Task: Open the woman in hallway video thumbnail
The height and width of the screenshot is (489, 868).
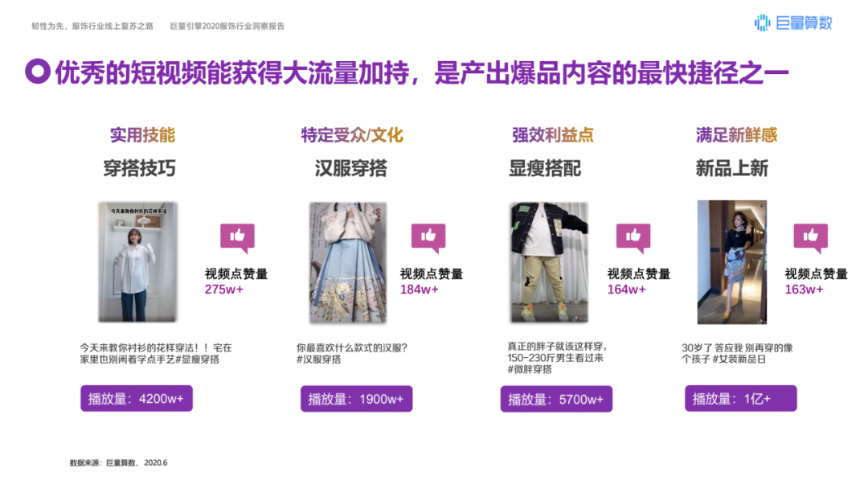Action: [732, 262]
